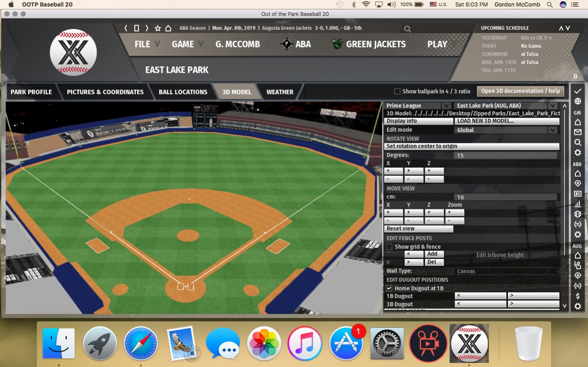Click Open 3D documentation / help button
Viewport: 588px width, 367px height.
coord(520,91)
